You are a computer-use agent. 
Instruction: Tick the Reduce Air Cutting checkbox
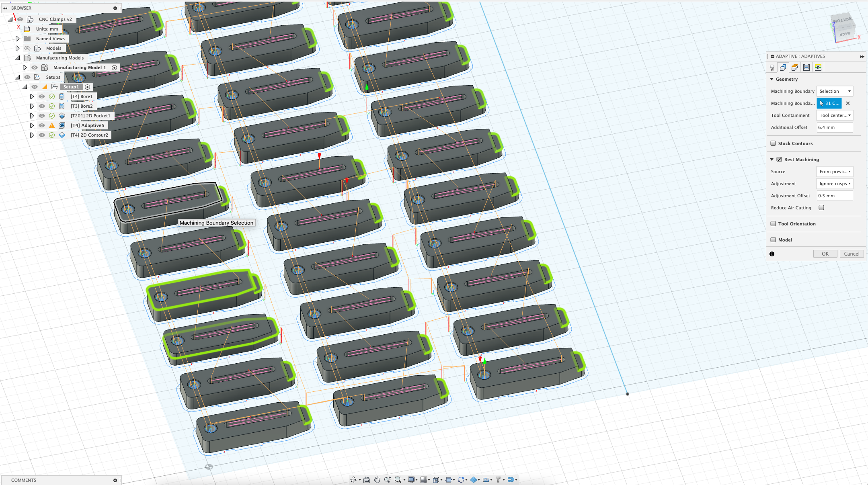point(821,208)
